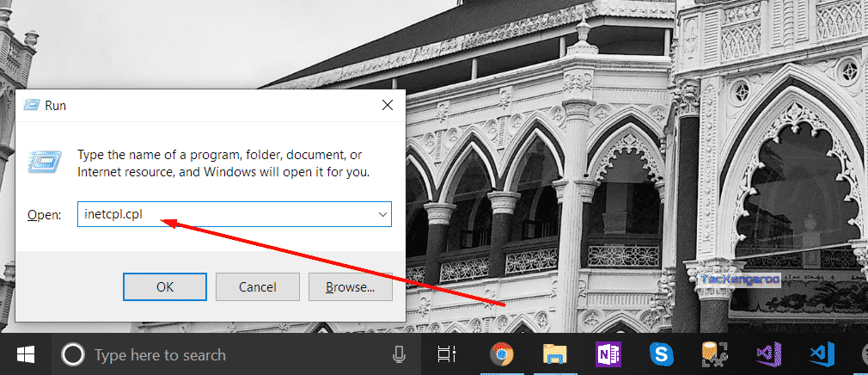Click the Open field containing inetcpl.cpl
868x375 pixels.
click(223, 214)
